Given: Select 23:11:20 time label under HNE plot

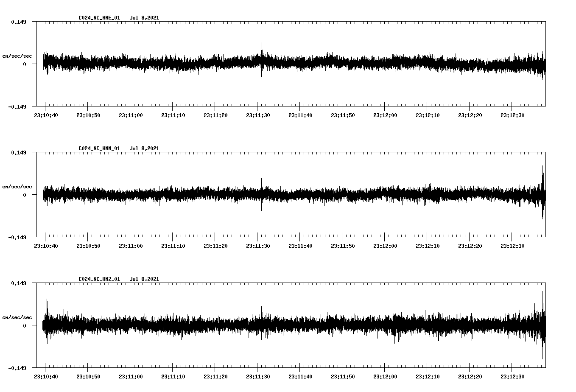Looking at the screenshot, I should 215,115.
